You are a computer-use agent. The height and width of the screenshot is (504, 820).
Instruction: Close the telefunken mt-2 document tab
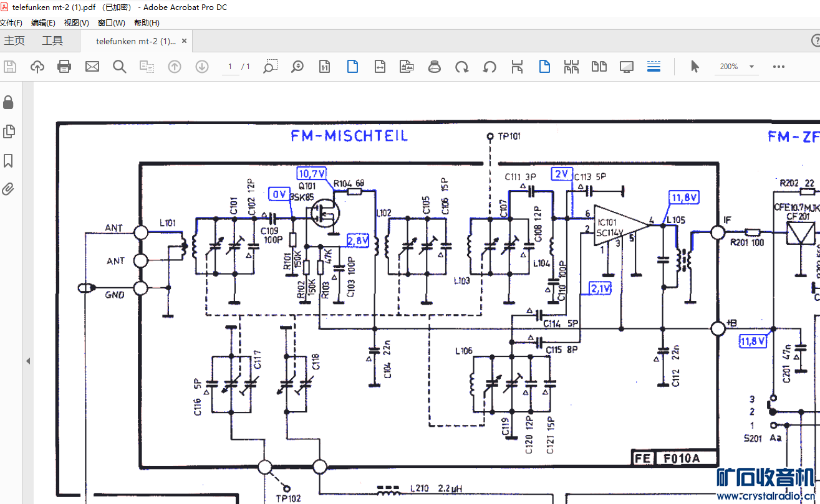coord(183,41)
